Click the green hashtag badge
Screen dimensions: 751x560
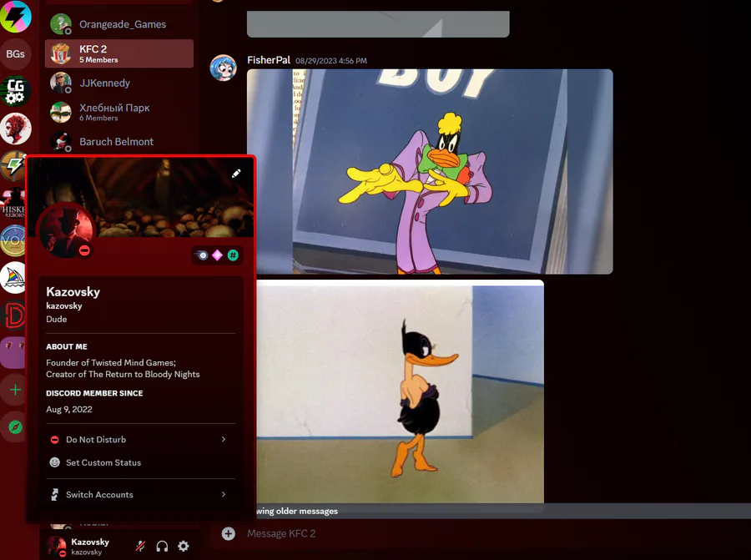pyautogui.click(x=233, y=255)
